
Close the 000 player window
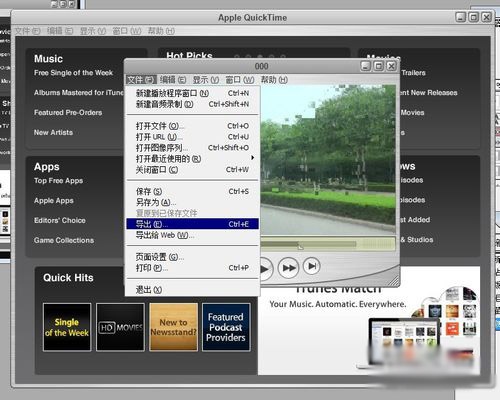tap(391, 66)
